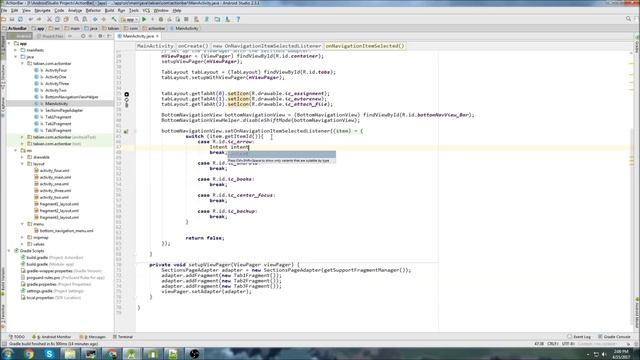Click the Replace toolbar icon
Viewport: 640px width, 360px height.
tap(85, 19)
